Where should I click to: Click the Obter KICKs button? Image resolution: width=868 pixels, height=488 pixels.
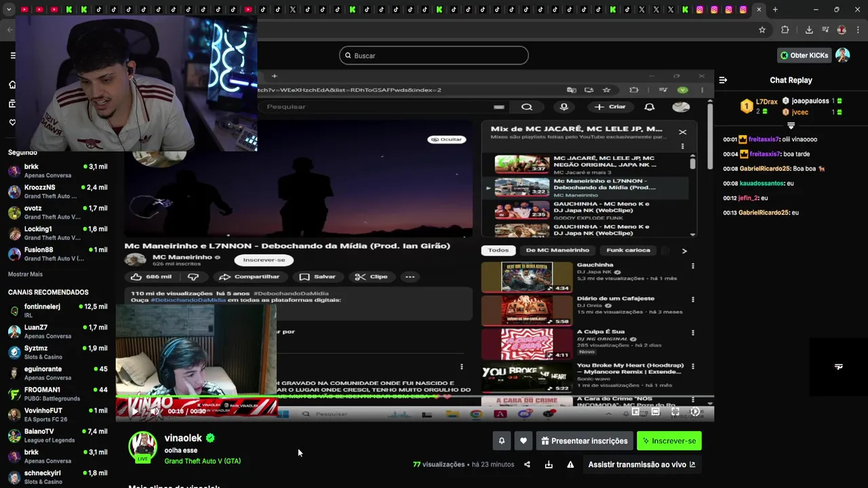[x=804, y=56]
